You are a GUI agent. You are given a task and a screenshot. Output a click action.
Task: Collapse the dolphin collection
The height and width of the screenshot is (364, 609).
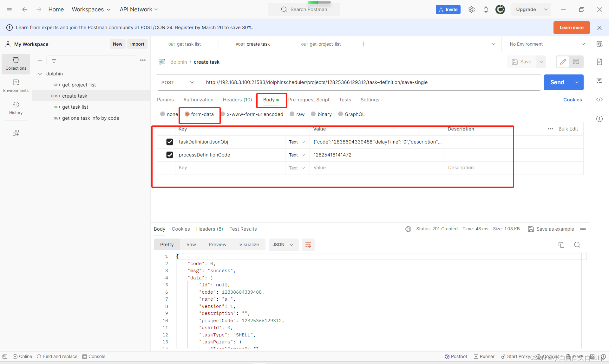tap(40, 74)
